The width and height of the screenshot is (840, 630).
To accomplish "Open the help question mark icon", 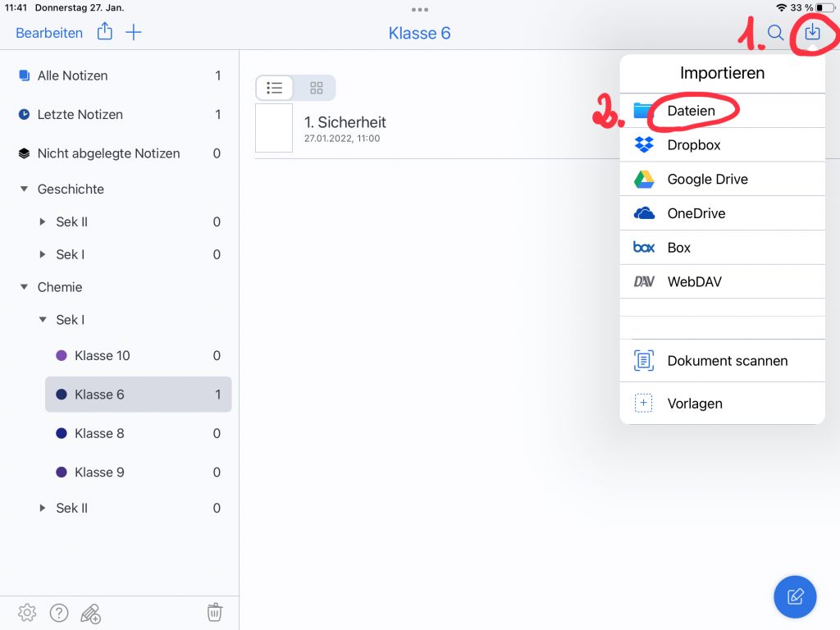I will [x=58, y=612].
